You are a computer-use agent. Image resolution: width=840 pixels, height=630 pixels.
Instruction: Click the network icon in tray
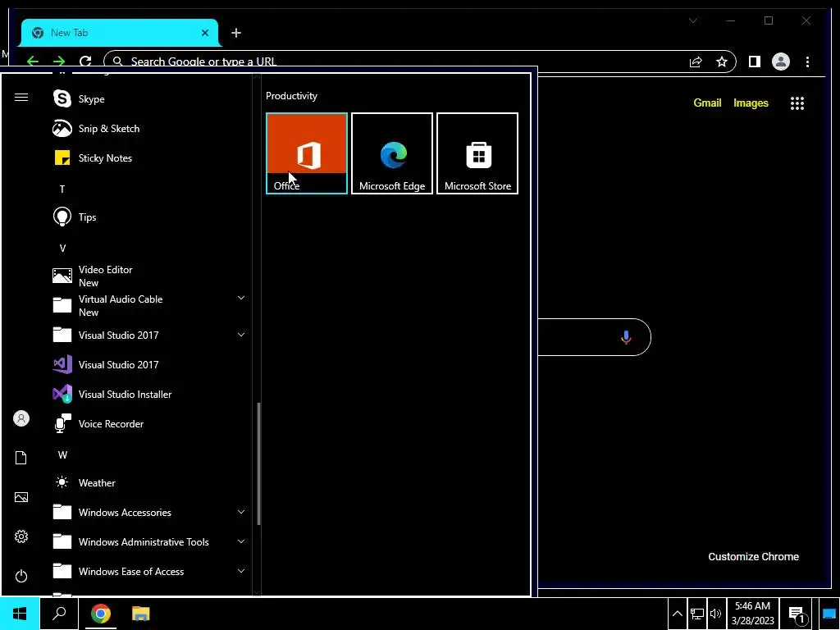[x=696, y=614]
